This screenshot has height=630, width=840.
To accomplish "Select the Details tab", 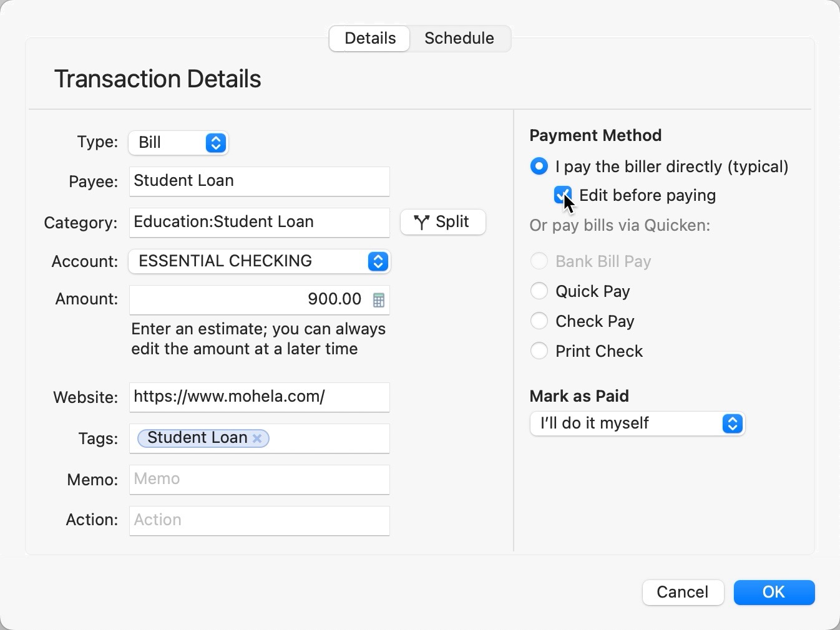I will click(x=370, y=39).
